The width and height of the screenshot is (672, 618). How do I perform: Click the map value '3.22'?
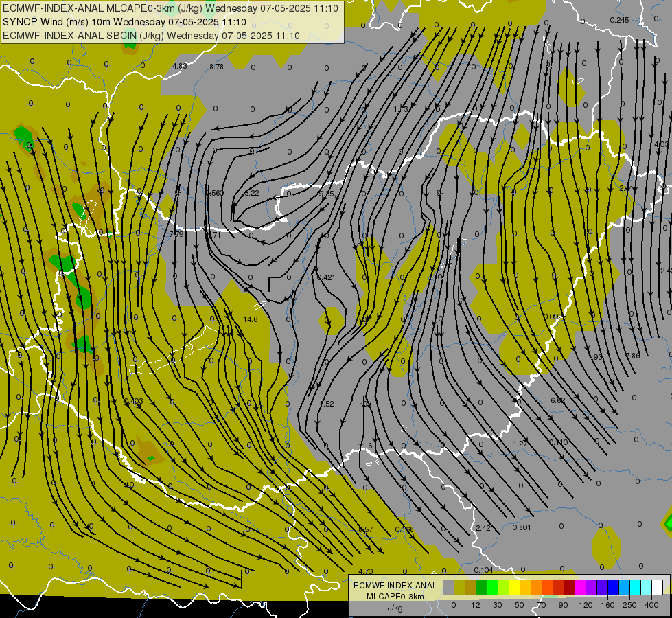coord(252,193)
